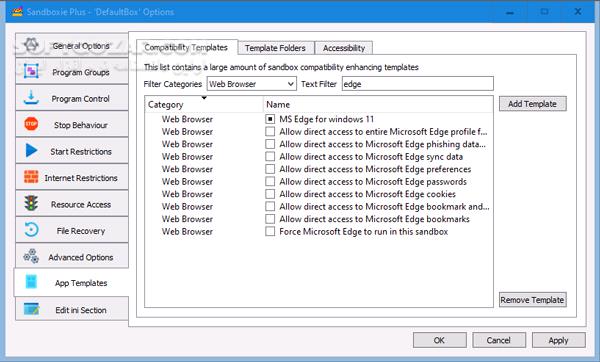Enable Microsoft Edge sync data checkbox

(270, 157)
